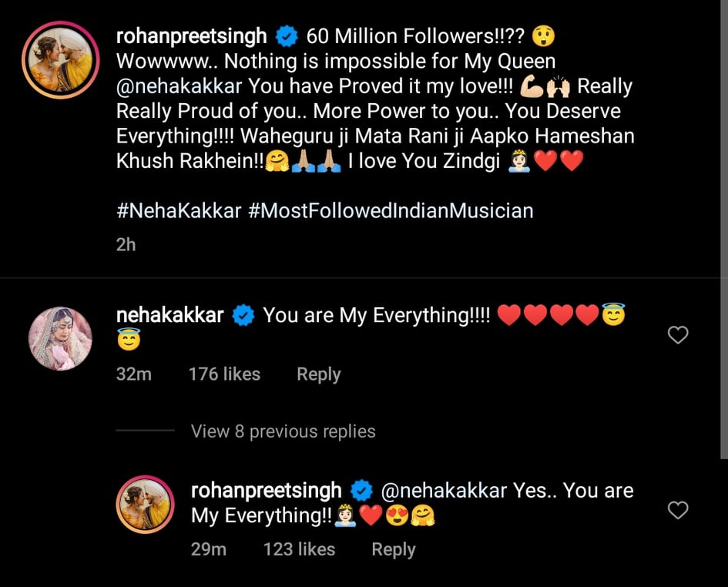Click the nehakakkar username on the comment
Viewport: 728px width, 587px height.
171,314
